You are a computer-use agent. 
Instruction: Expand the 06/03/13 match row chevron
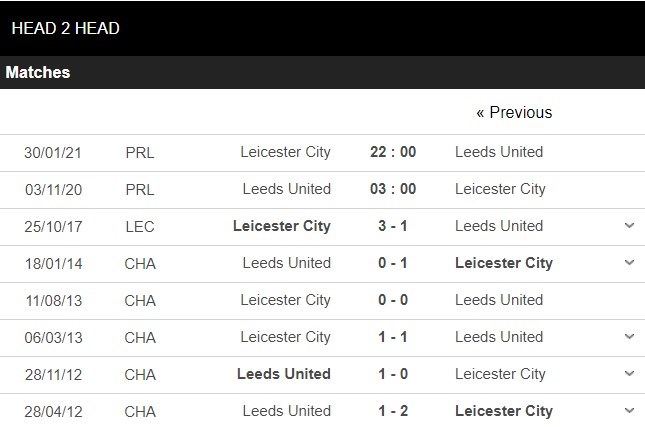[x=629, y=337]
